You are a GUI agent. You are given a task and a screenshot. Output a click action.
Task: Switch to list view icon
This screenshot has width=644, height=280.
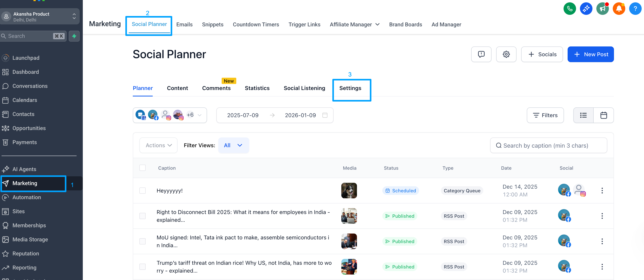coord(583,115)
